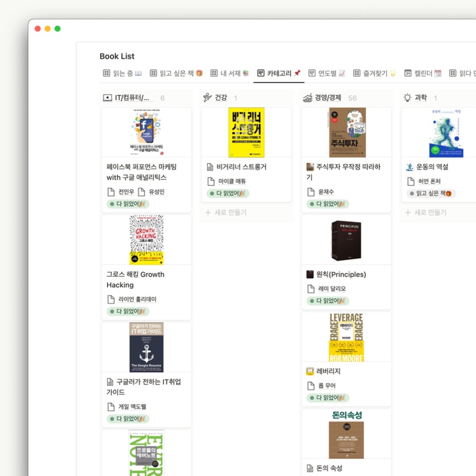Open author link 레이 달리오
Viewport: 476px width, 476px height.
[x=332, y=289]
